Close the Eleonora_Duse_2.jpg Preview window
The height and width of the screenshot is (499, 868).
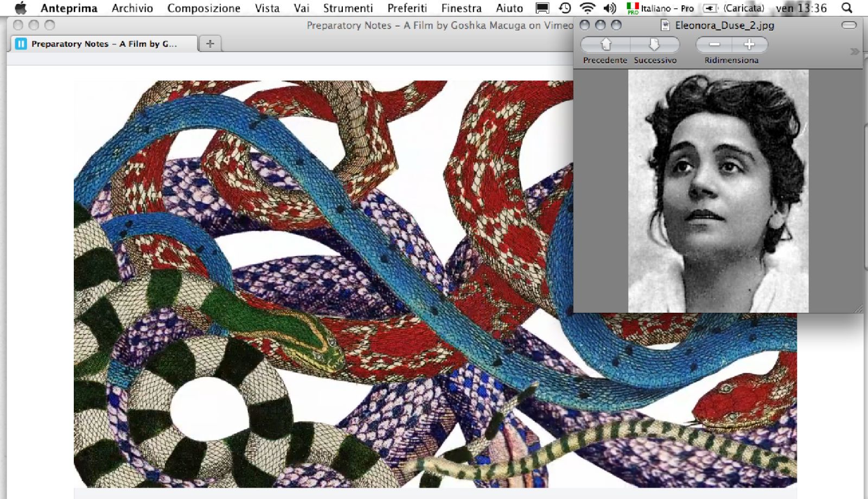(585, 25)
